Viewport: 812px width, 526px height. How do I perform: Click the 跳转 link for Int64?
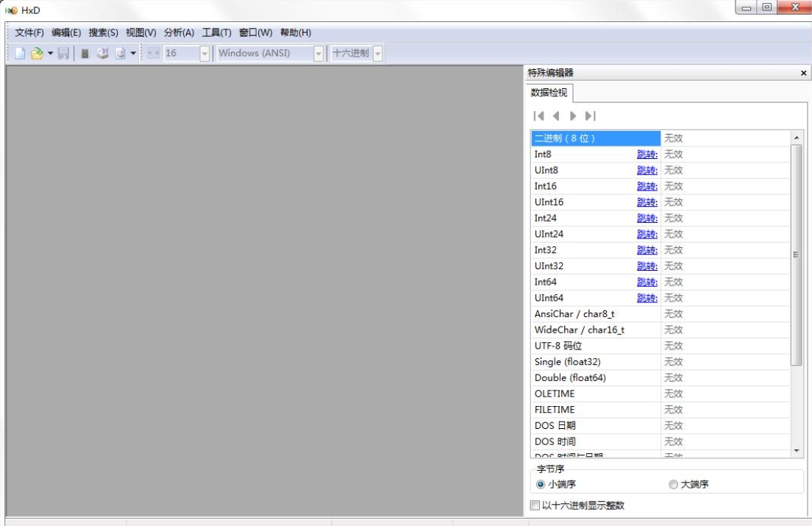click(x=647, y=282)
